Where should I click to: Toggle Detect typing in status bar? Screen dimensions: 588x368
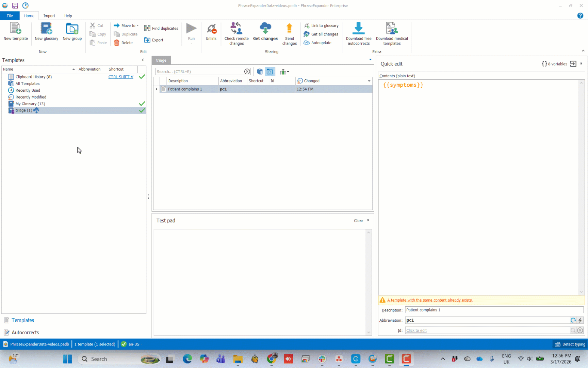[x=570, y=344]
